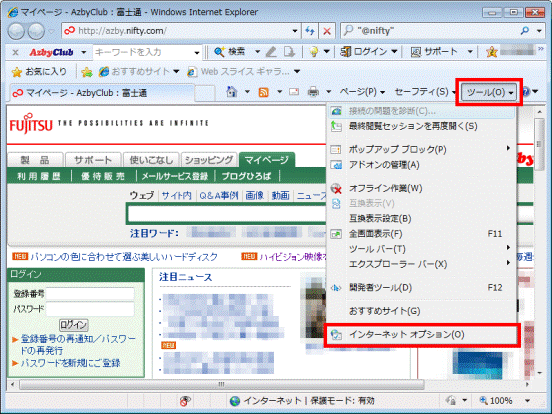Click the ツール(O) menu button
Screen dimensions: 552x414
click(489, 92)
